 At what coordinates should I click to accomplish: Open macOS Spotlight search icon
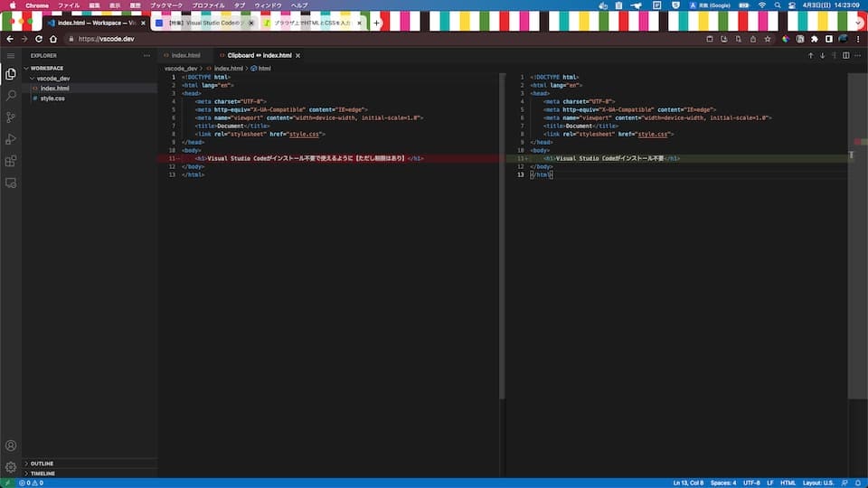pos(778,5)
